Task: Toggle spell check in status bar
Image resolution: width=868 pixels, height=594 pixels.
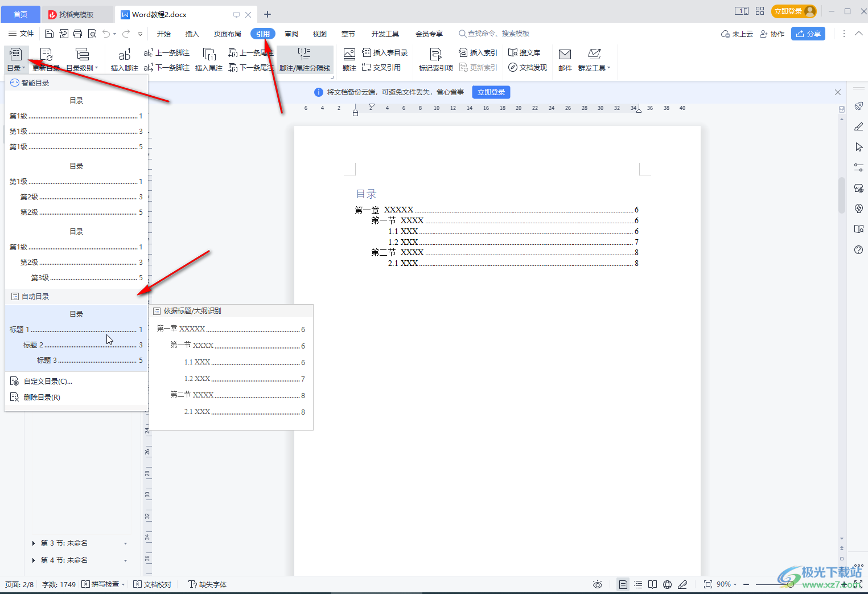Action: point(102,584)
